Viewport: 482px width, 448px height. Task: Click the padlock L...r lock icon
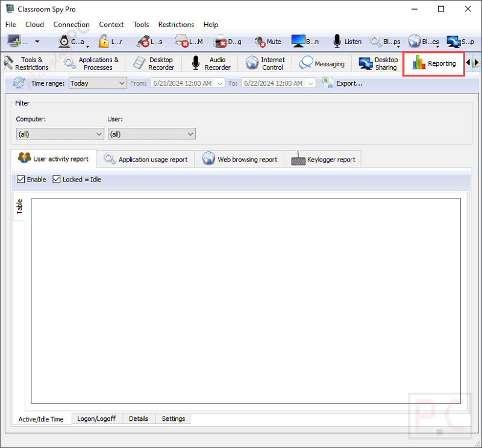(104, 42)
